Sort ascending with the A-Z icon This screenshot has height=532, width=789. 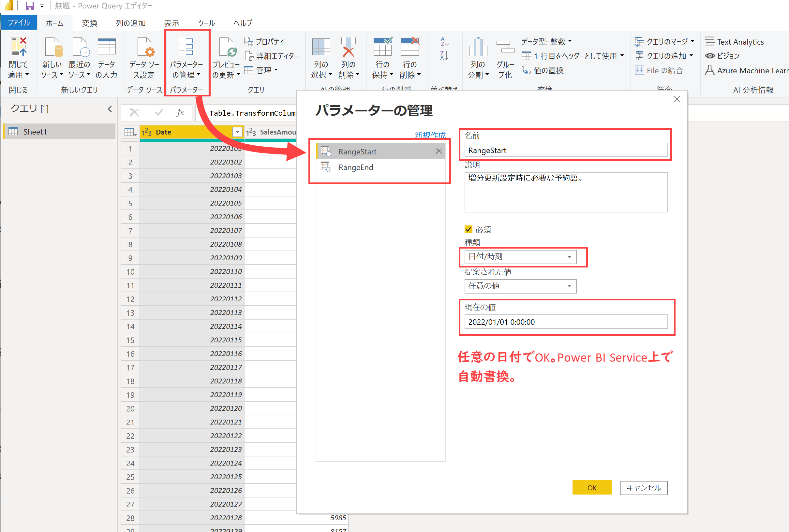pos(444,41)
